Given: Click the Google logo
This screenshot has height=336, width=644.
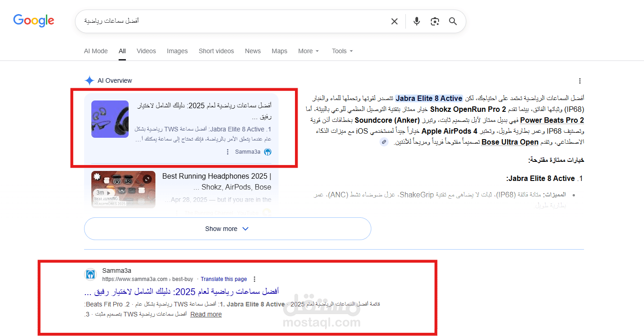Looking at the screenshot, I should (34, 21).
